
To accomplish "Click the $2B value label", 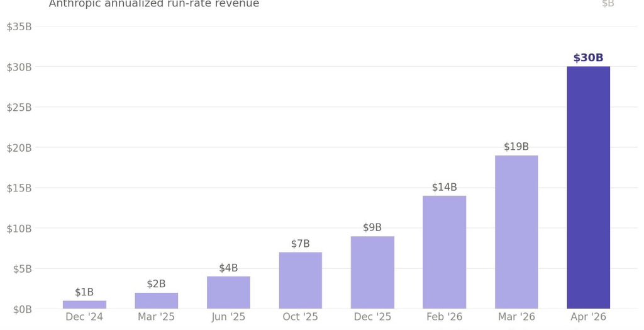I will click(x=156, y=284).
